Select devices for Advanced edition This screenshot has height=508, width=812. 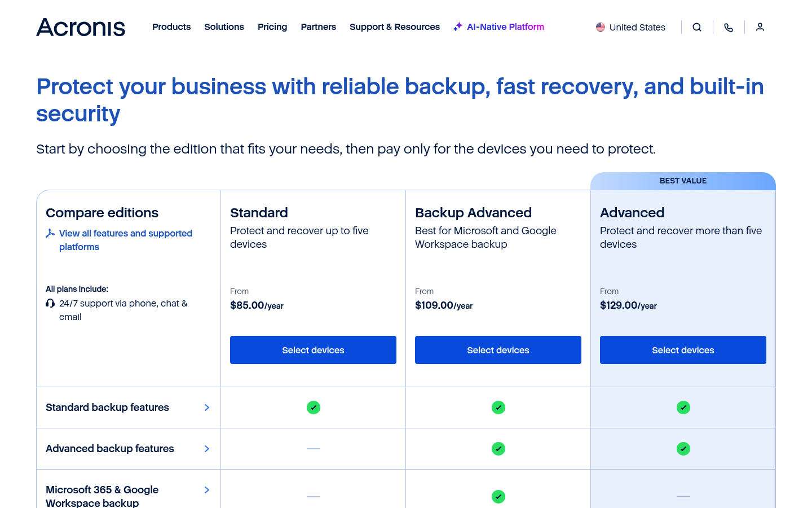click(683, 350)
